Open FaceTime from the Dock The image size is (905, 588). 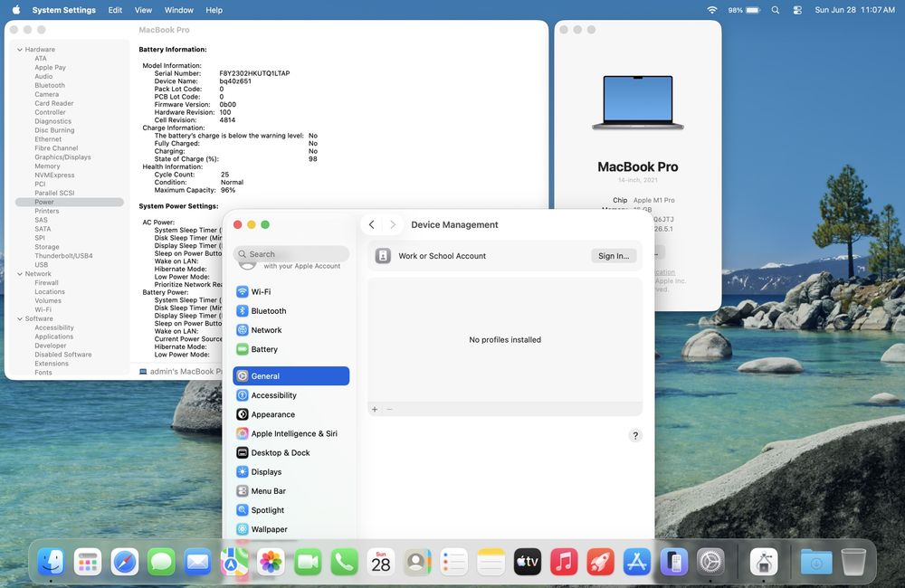[x=308, y=562]
